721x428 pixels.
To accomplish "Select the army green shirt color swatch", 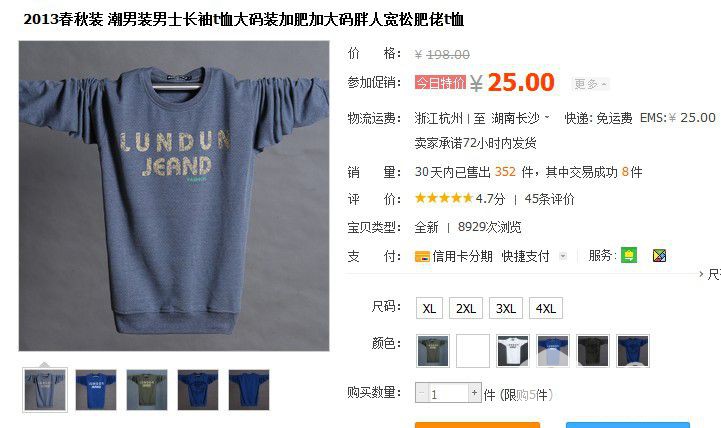I will tap(433, 351).
